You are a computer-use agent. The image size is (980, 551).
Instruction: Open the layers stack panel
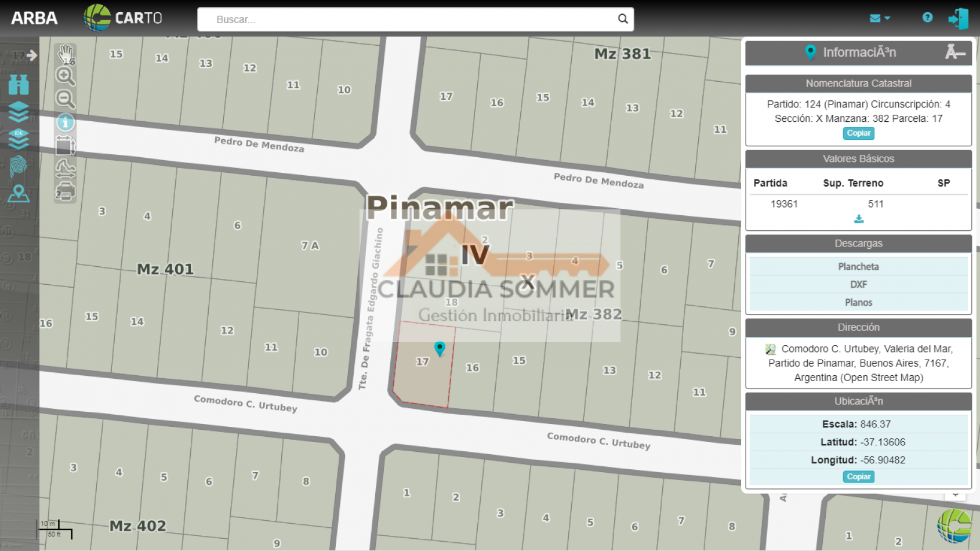[x=19, y=112]
